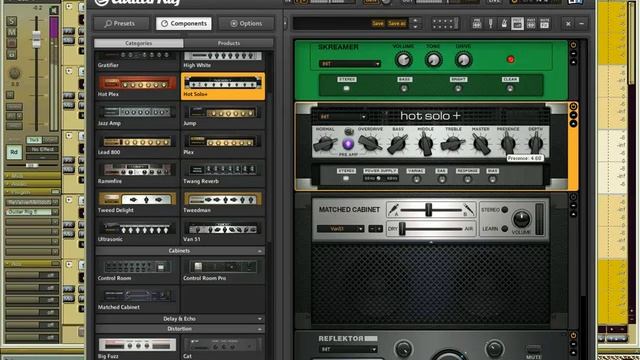640x360 pixels.
Task: Collapse the Cabinets category
Action: [260, 251]
